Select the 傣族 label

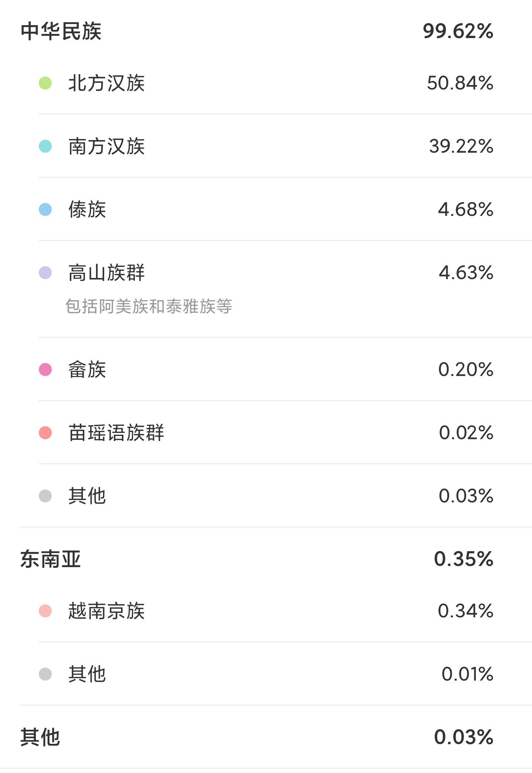[87, 210]
